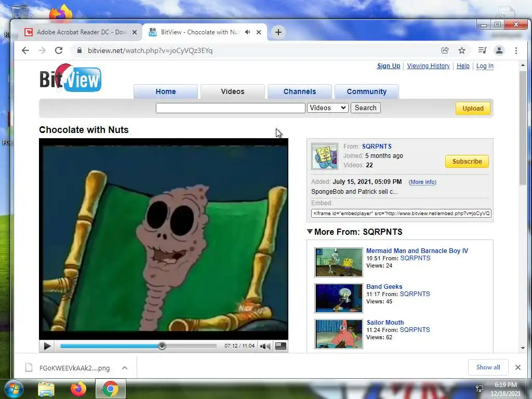Open the Mermaid Man and Barnacle Boy IV title

417,251
